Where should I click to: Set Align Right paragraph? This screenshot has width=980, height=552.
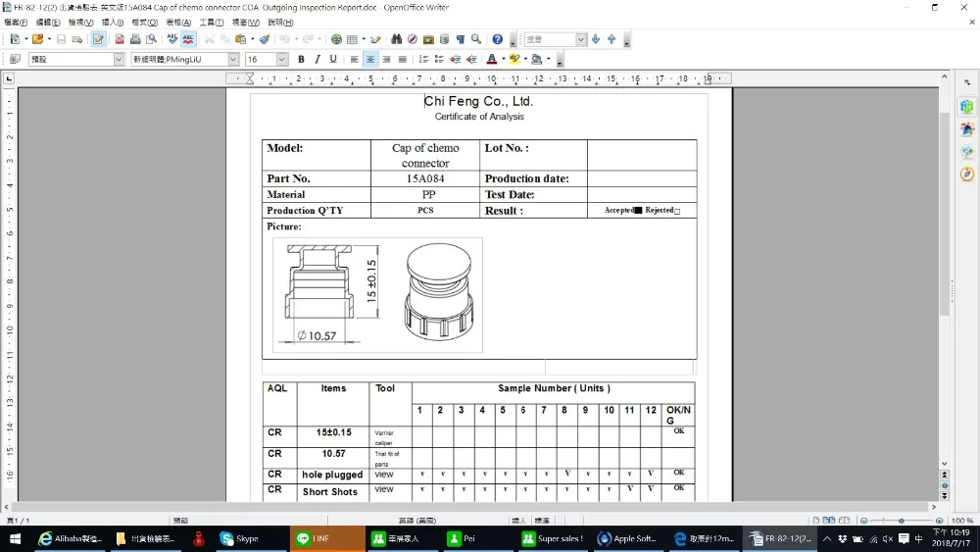pos(386,60)
